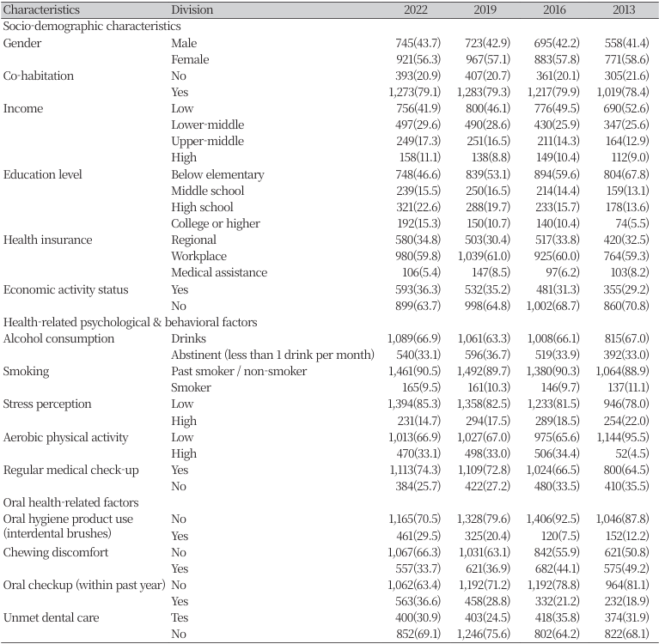Select the cell 690(52.6)
The width and height of the screenshot is (659, 644).
tap(626, 108)
